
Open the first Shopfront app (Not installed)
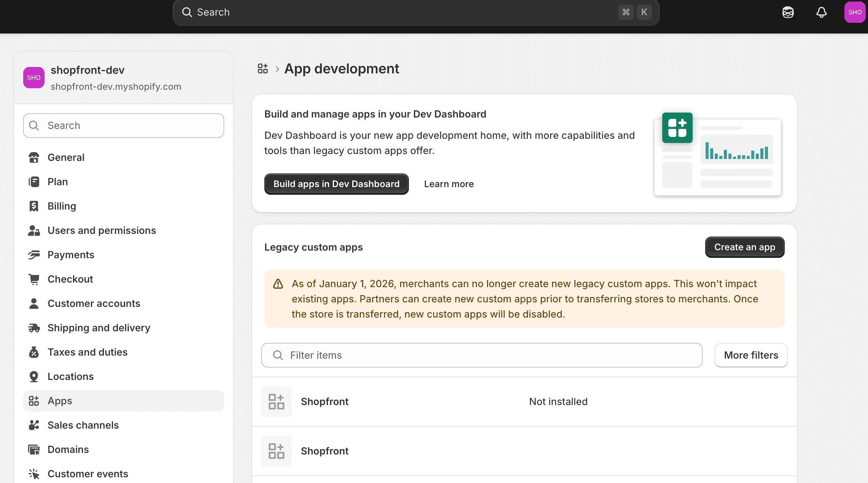click(525, 402)
